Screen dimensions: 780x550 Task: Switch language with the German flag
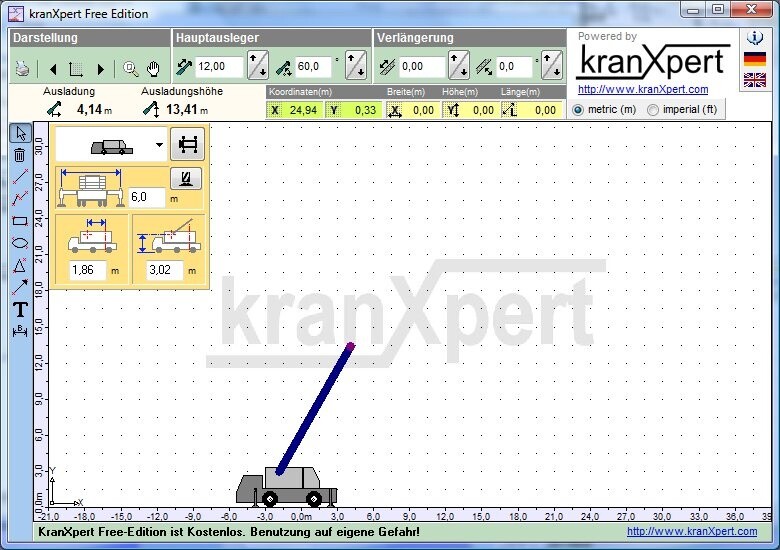(755, 59)
